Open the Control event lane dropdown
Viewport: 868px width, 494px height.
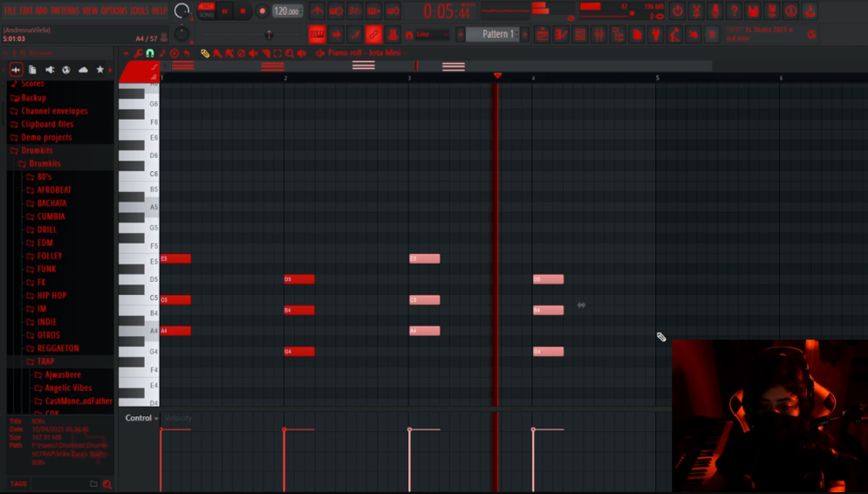click(141, 418)
